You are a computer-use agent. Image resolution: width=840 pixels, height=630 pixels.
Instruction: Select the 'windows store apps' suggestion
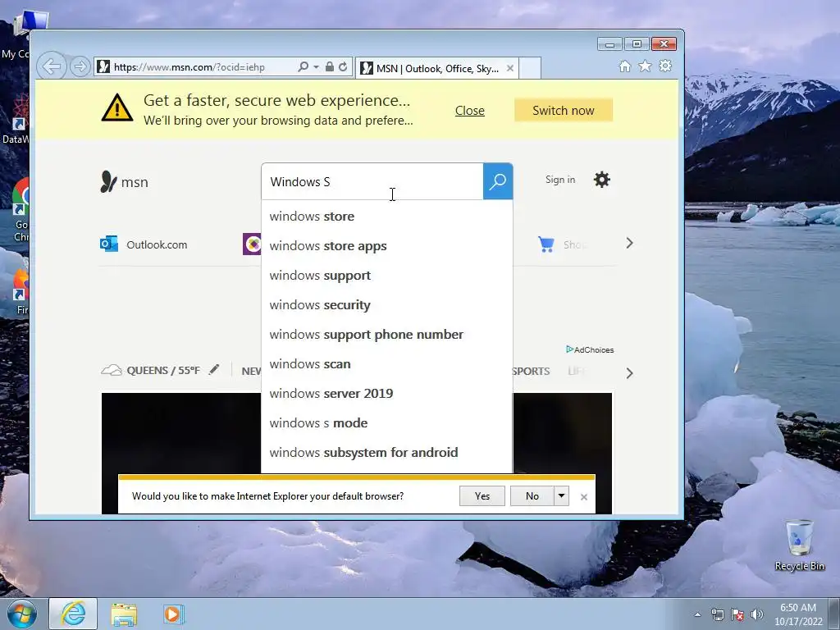coord(387,246)
